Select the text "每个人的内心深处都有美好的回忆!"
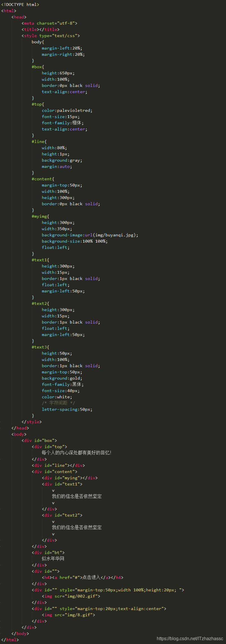This screenshot has width=226, height=644. pyautogui.click(x=77, y=453)
